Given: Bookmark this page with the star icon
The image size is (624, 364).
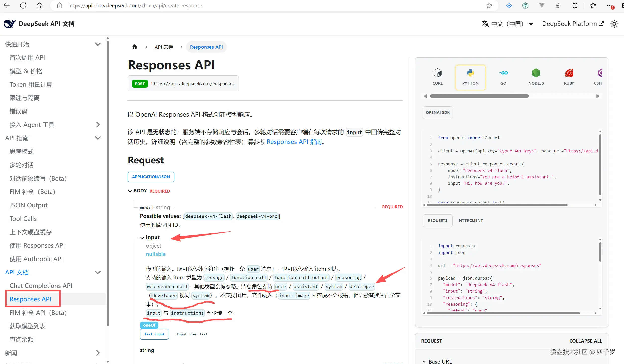Looking at the screenshot, I should tap(489, 5).
